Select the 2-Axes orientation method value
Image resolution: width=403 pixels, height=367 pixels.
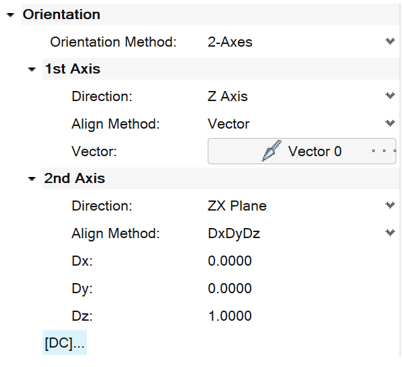coord(230,42)
